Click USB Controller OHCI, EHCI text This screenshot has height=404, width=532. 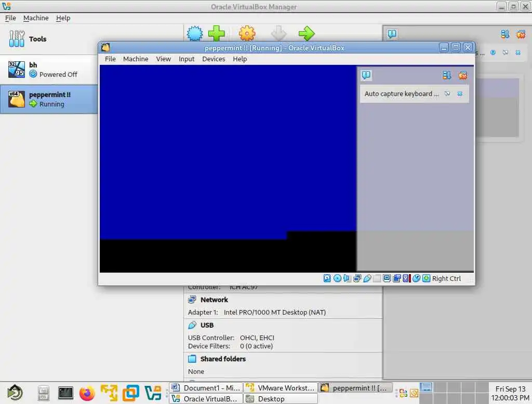(231, 338)
